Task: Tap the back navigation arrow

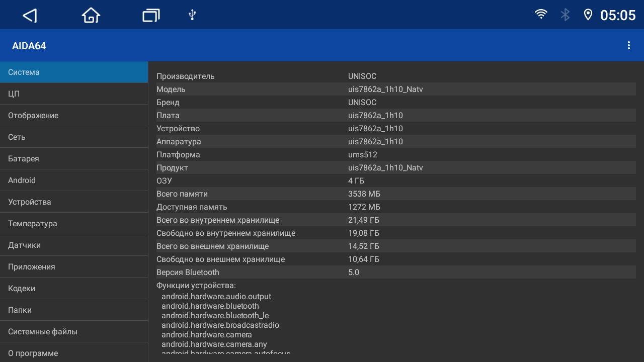Action: 30,15
